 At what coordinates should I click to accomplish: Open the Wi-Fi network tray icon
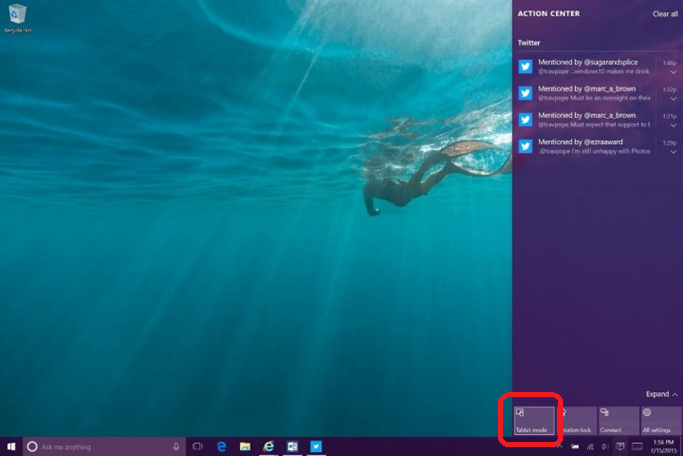click(590, 447)
